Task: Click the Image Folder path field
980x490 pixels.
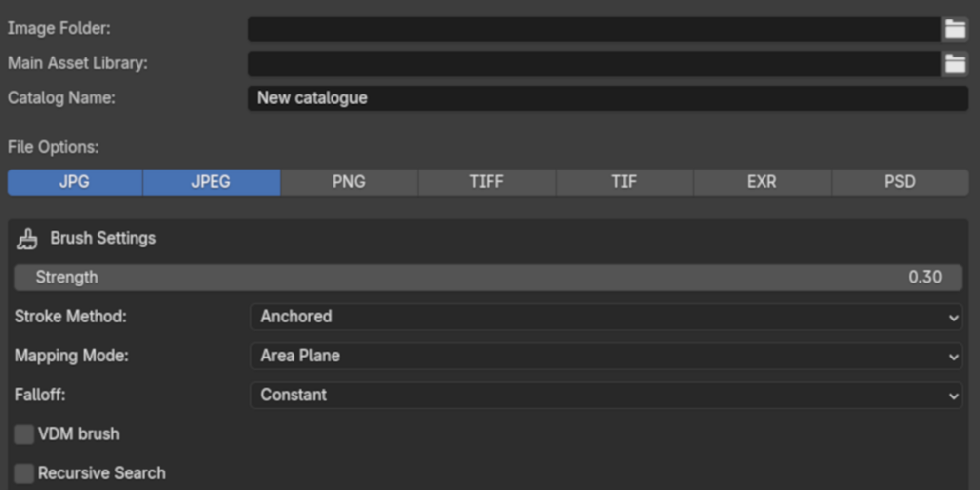Action: point(595,28)
